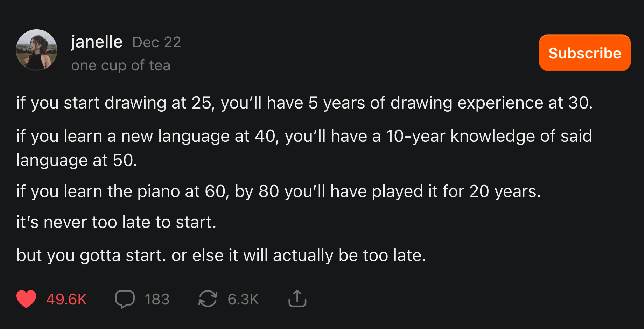Click the Dec 22 post date
Image resolution: width=644 pixels, height=329 pixels.
coord(156,42)
